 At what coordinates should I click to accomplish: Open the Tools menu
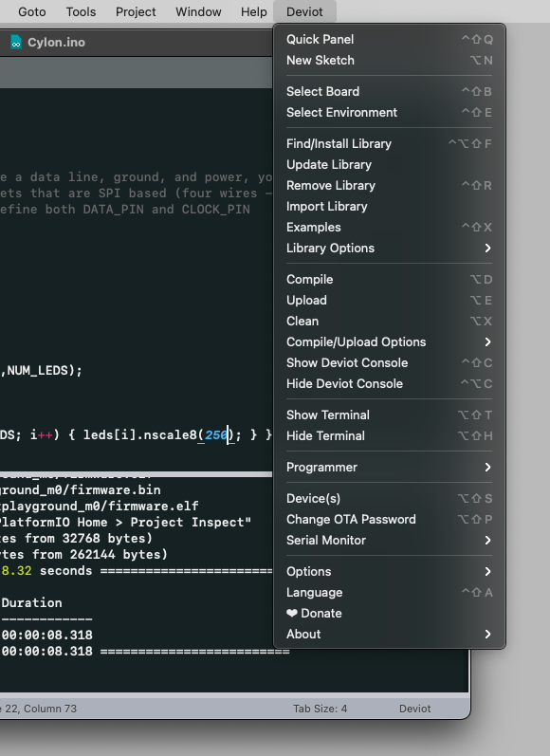[81, 11]
